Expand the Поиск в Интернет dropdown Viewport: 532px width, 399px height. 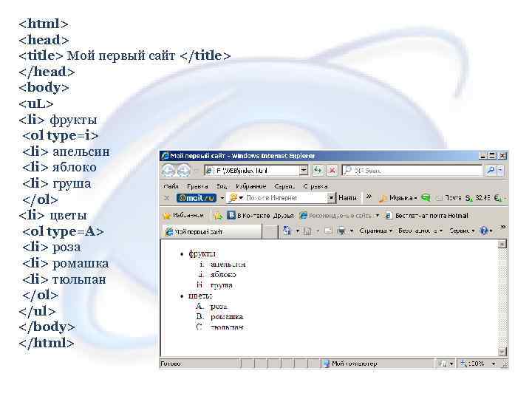[331, 198]
